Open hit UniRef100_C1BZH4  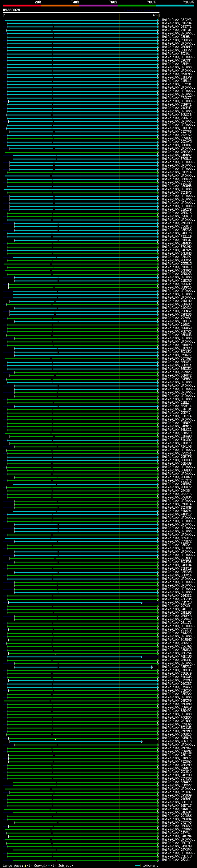click(176, 23)
